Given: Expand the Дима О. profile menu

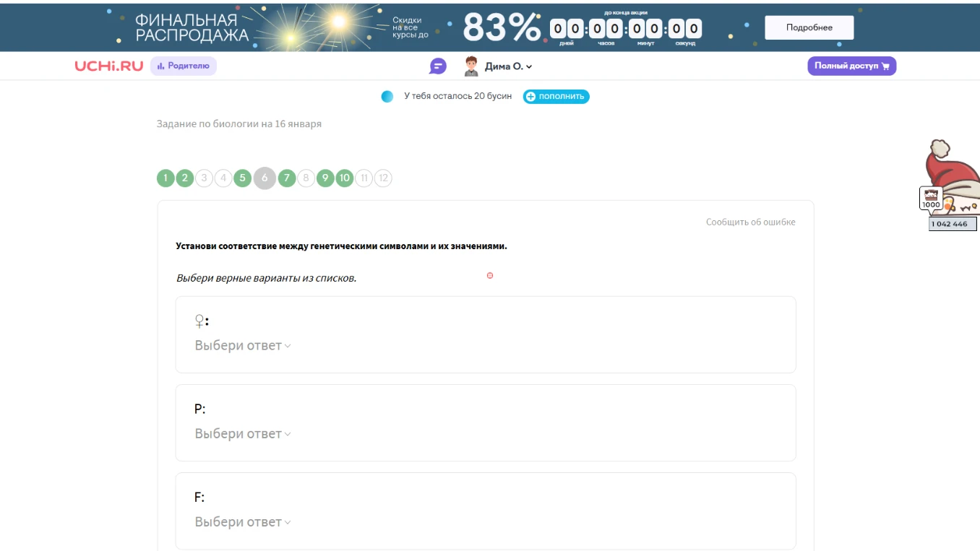Looking at the screenshot, I should [x=509, y=66].
